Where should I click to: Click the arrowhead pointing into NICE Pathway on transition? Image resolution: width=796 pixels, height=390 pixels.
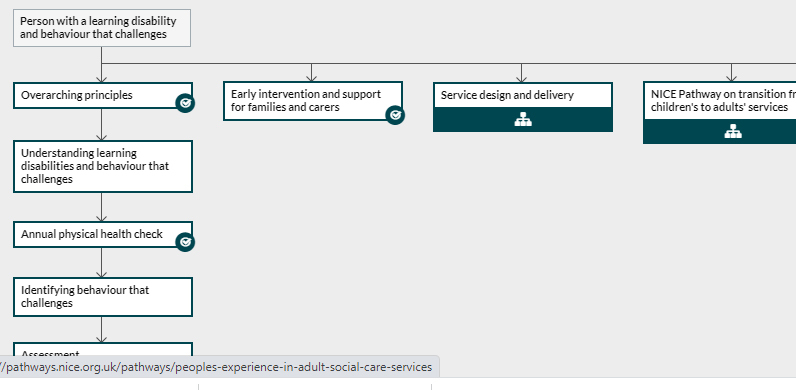pos(732,77)
